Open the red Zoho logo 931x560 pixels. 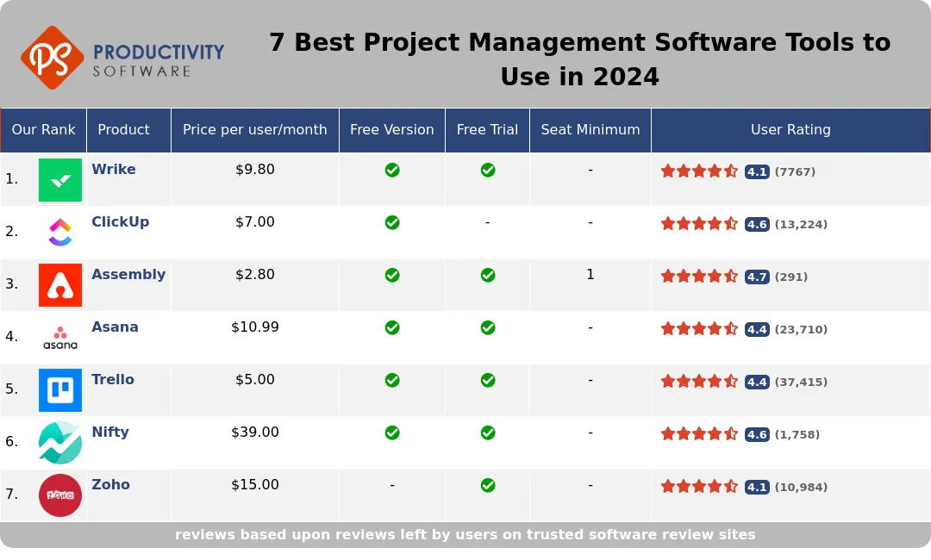[x=60, y=495]
